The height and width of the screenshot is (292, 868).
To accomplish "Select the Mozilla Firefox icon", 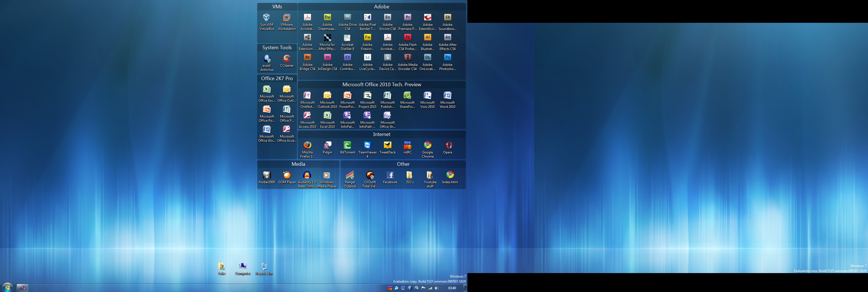I will pyautogui.click(x=307, y=145).
